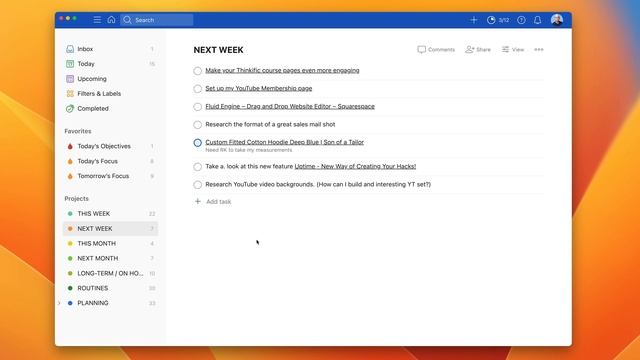This screenshot has height=360, width=640.
Task: Select the THIS WEEK project
Action: (110, 213)
